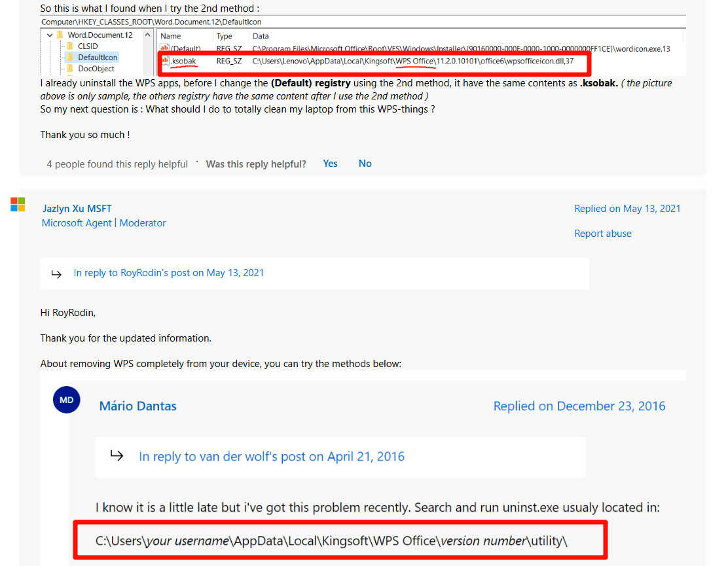The height and width of the screenshot is (566, 728).
Task: Collapse the Word.Document.12 tree node
Action: 50,35
